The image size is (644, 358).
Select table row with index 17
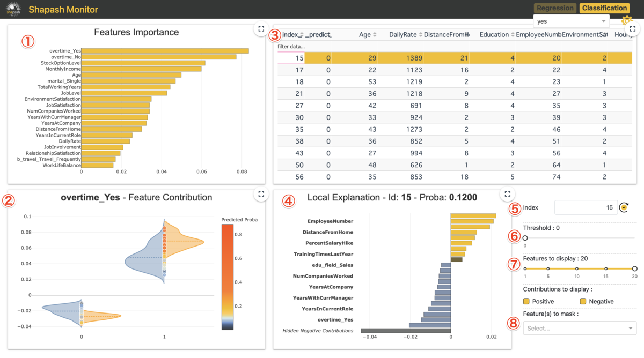coord(455,70)
